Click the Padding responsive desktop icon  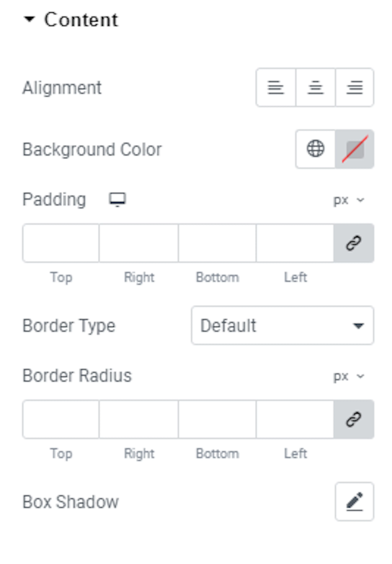(x=117, y=199)
